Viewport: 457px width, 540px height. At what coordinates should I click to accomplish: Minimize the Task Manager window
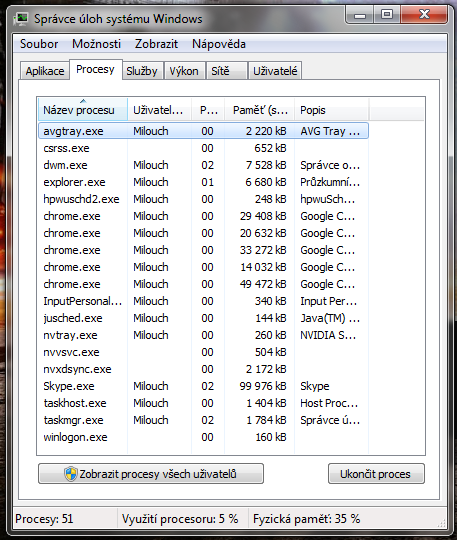point(360,15)
